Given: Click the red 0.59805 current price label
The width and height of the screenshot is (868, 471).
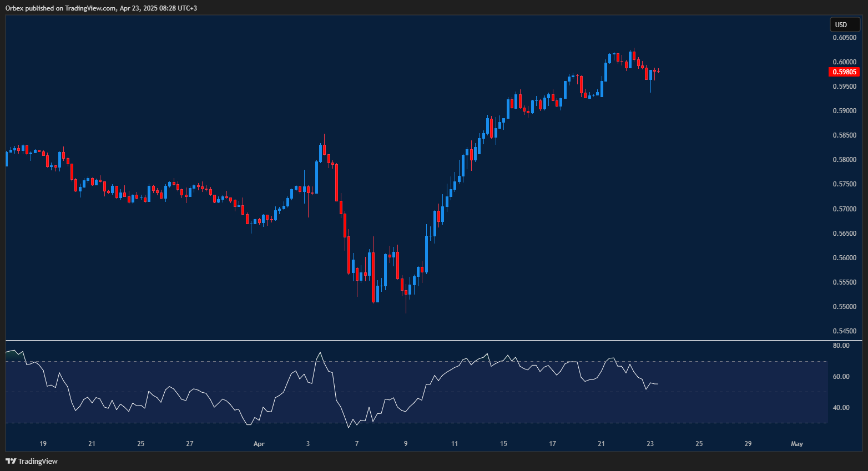Looking at the screenshot, I should pos(844,72).
